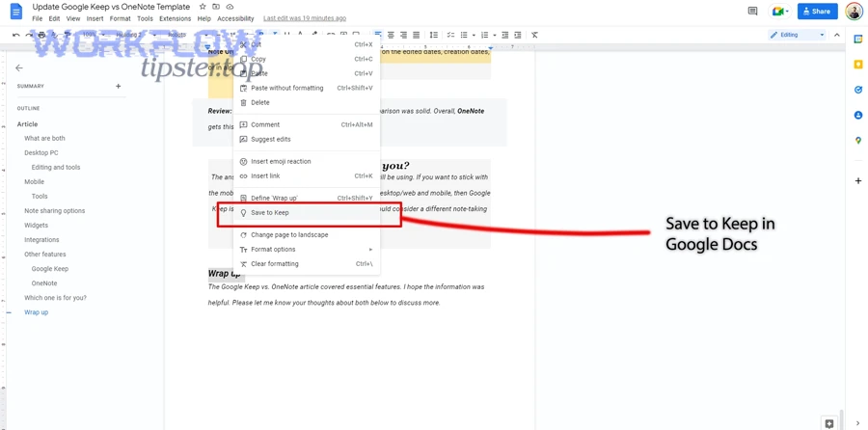Jump to the Desktop PC outline heading
868x430 pixels.
pos(41,152)
